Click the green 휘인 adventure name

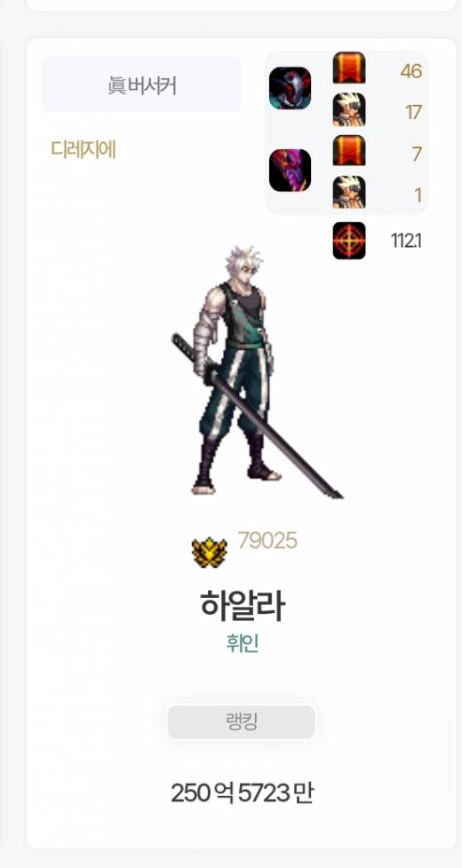tap(243, 644)
